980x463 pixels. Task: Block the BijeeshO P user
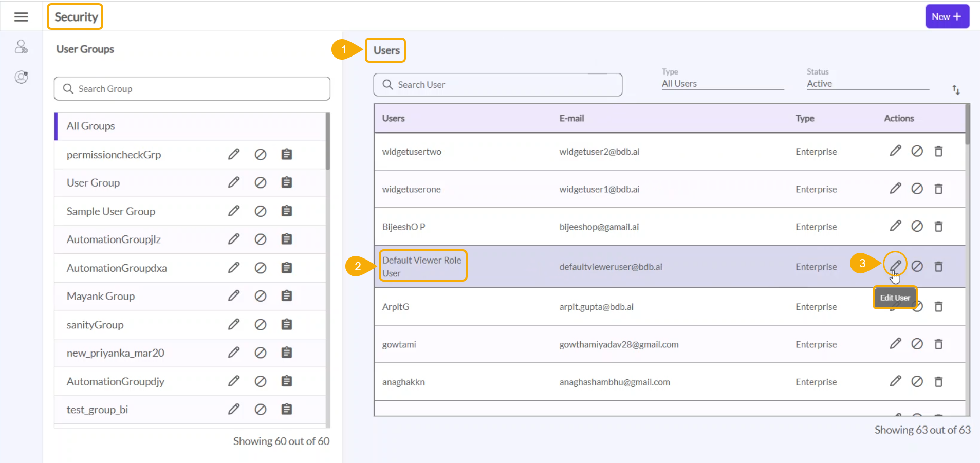coord(917,227)
